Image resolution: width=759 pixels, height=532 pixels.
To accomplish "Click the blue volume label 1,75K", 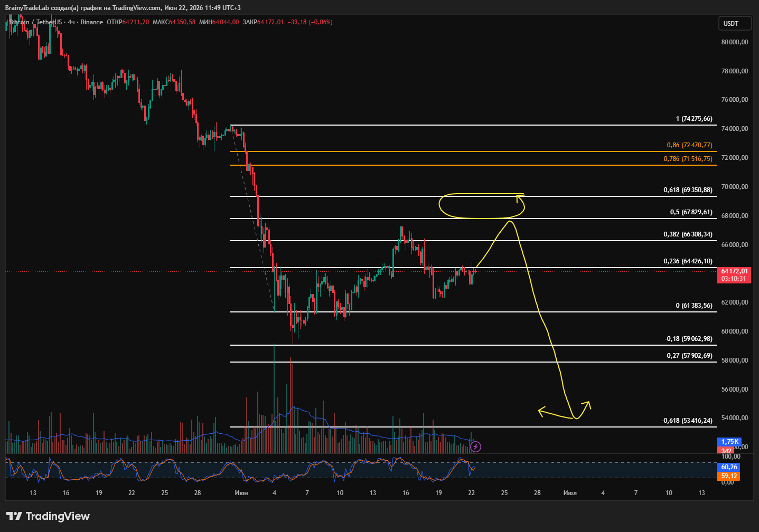I will pos(729,442).
